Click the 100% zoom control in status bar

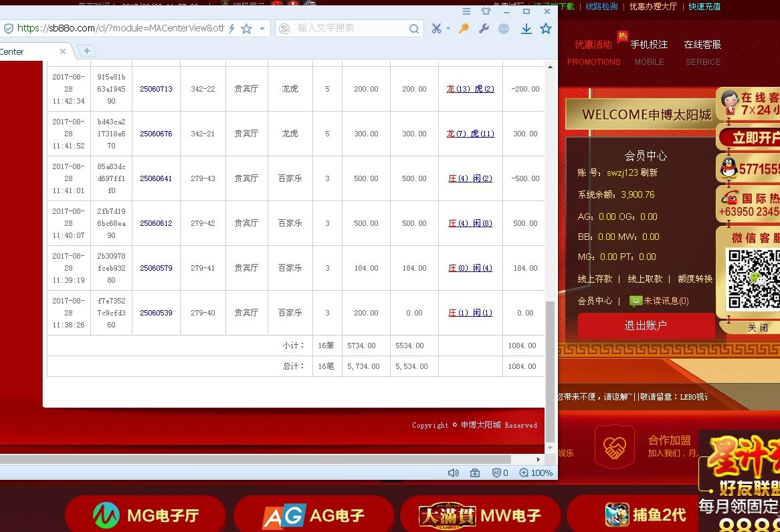(534, 472)
